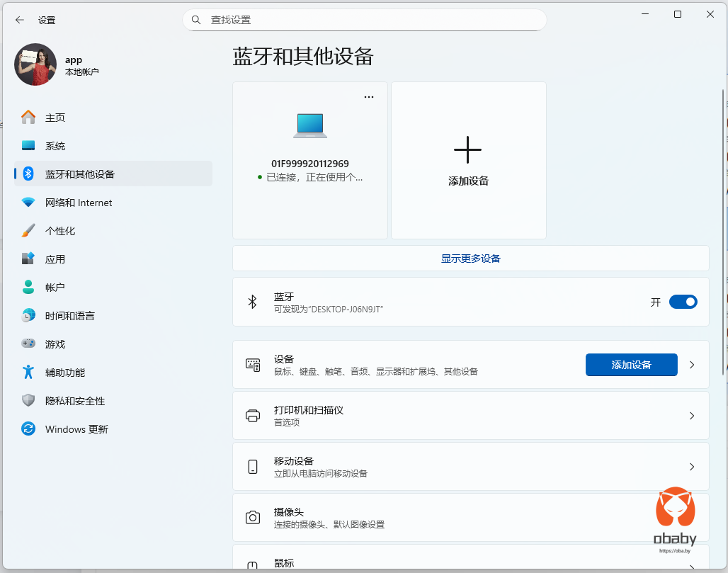Select 时间和语言 in the sidebar
Screen dimensions: 728x573
[x=69, y=316]
